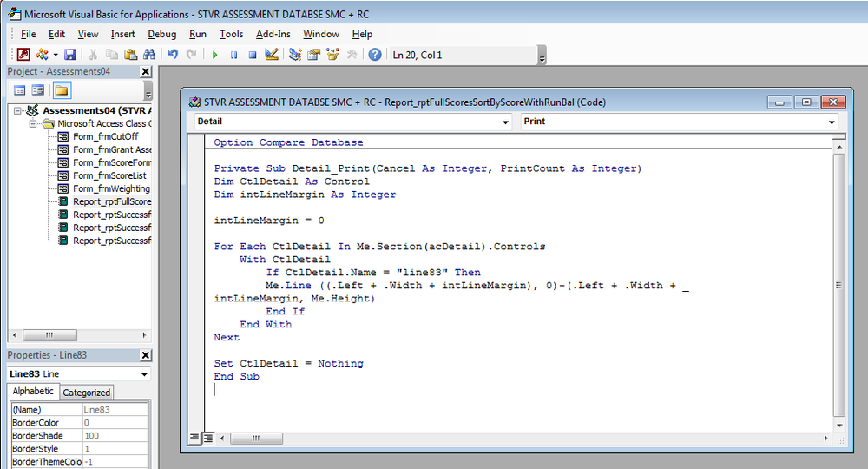Open the Line83 object dropdown in Properties
This screenshot has height=469, width=868.
(144, 374)
